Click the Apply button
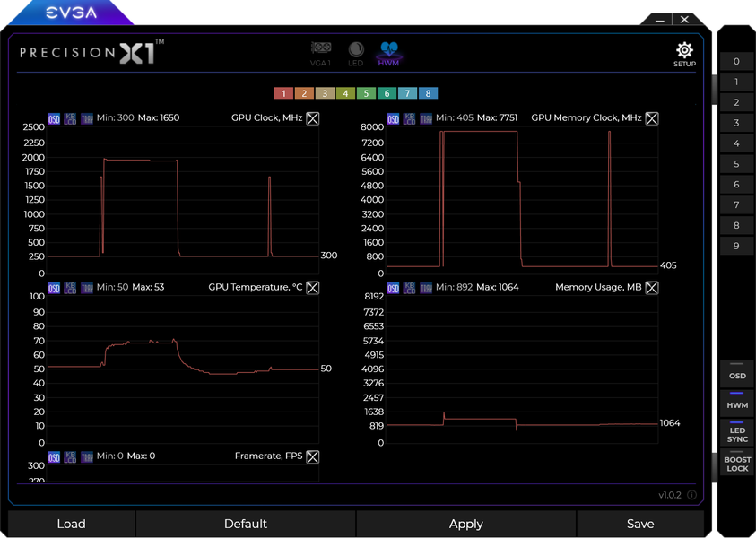 tap(465, 524)
